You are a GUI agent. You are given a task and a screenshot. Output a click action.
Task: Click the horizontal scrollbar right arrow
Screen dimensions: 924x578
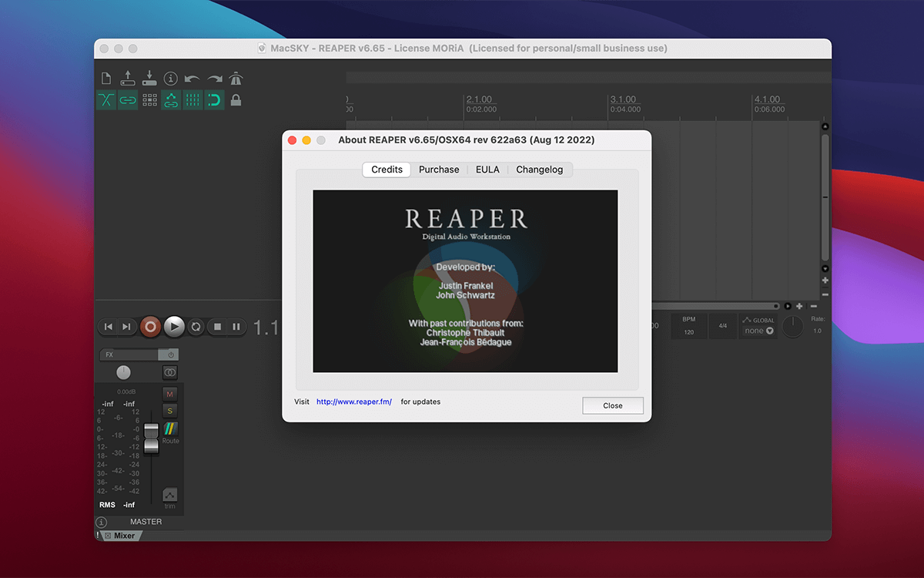click(x=788, y=306)
